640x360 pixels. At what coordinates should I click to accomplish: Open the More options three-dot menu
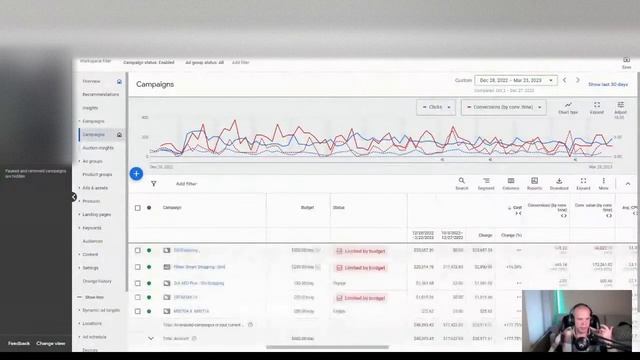coord(603,184)
